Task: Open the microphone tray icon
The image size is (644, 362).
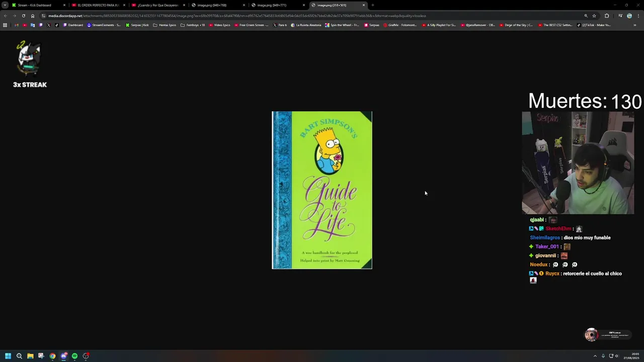Action: [603, 356]
